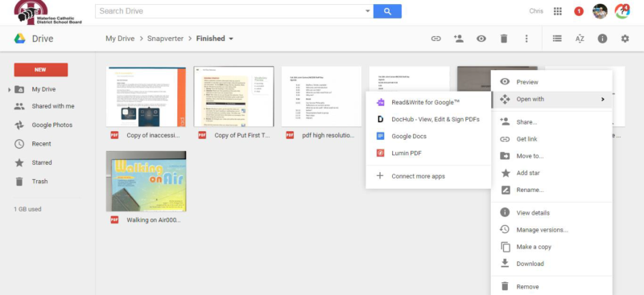Expand the Open with submenu
The image size is (644, 295).
551,100
